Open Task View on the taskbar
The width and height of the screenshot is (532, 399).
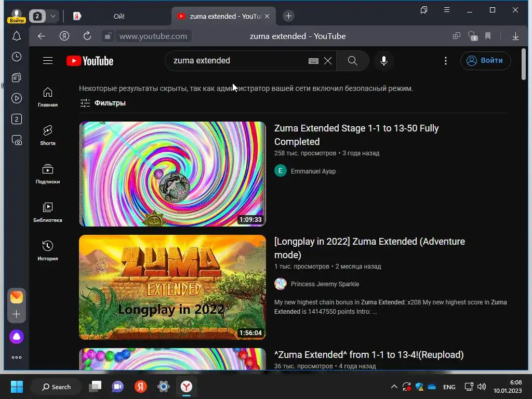95,387
